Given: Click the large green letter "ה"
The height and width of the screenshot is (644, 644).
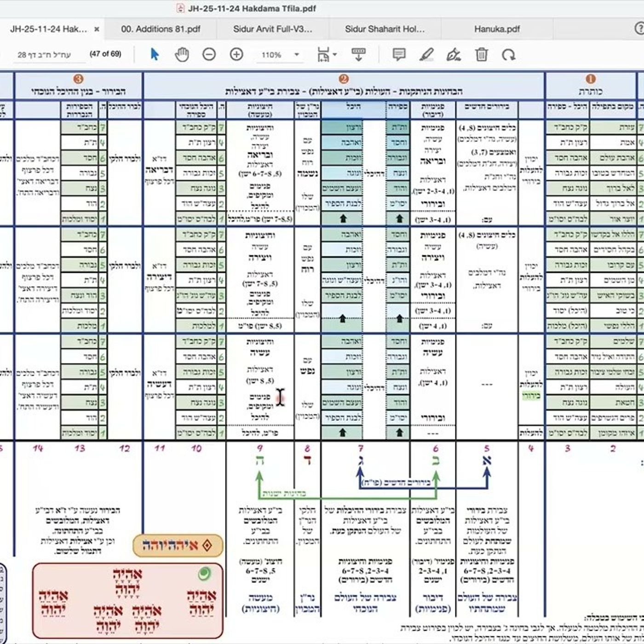Looking at the screenshot, I should pos(259,460).
